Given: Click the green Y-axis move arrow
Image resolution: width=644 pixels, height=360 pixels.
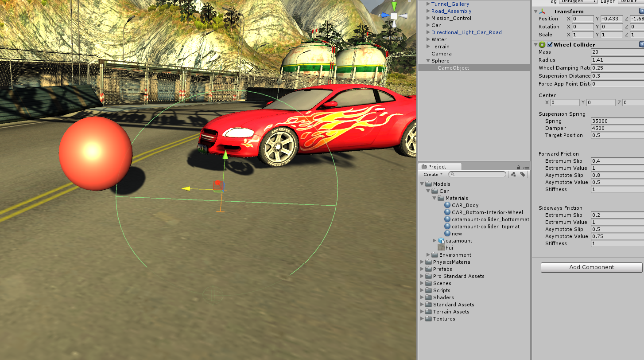Looking at the screenshot, I should [225, 154].
